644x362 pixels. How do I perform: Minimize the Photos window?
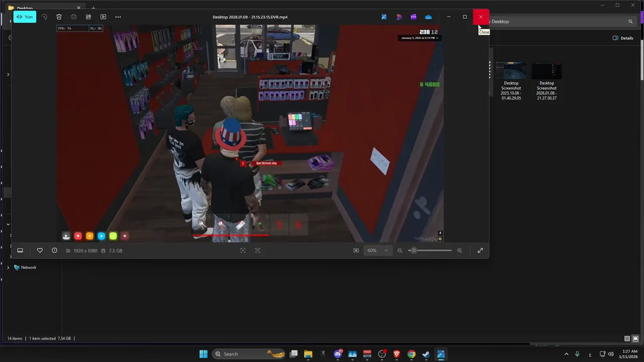449,17
